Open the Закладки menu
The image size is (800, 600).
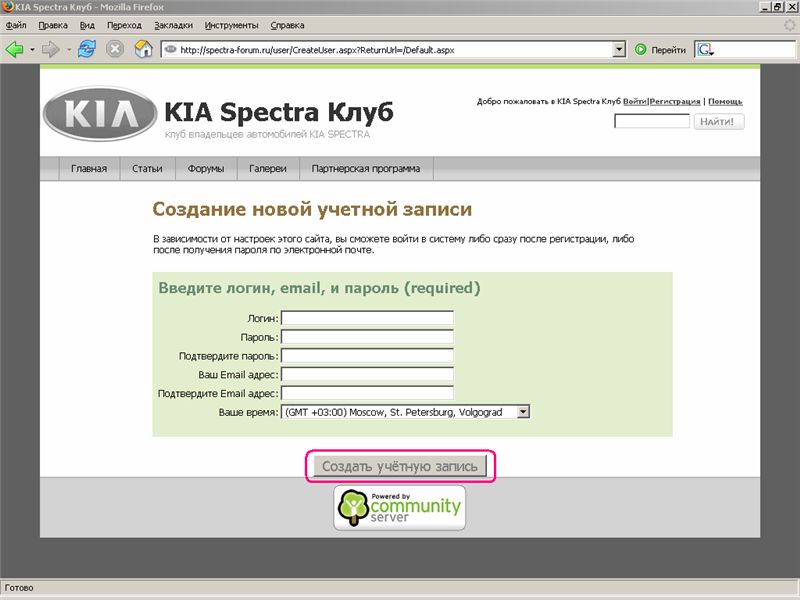174,24
